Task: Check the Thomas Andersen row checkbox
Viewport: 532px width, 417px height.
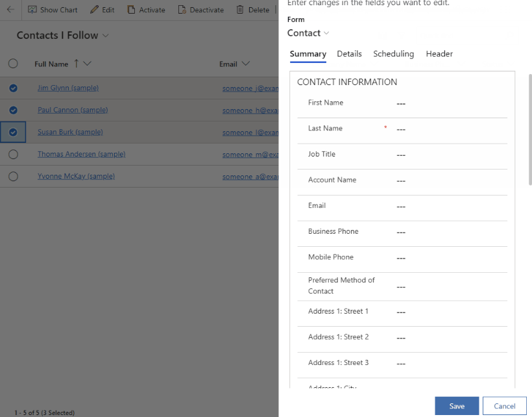Action: 13,154
